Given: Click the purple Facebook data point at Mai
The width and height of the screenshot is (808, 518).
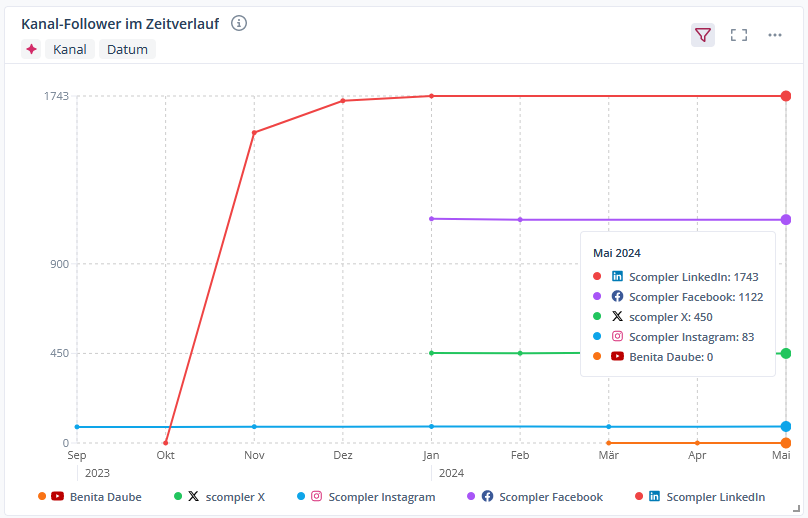Looking at the screenshot, I should 786,219.
